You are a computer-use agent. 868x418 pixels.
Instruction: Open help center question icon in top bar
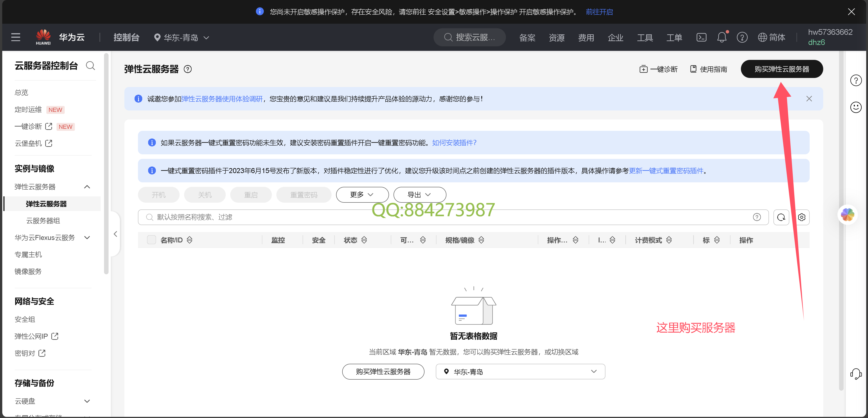click(x=742, y=37)
